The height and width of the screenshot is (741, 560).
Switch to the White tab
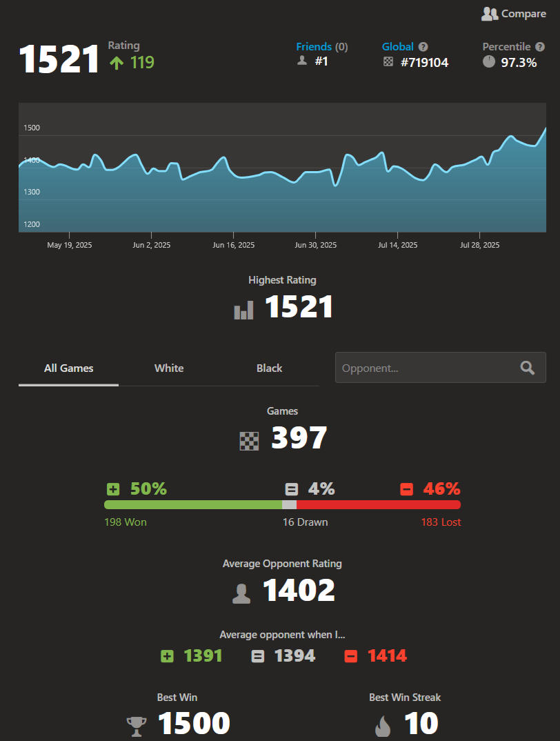tap(169, 368)
